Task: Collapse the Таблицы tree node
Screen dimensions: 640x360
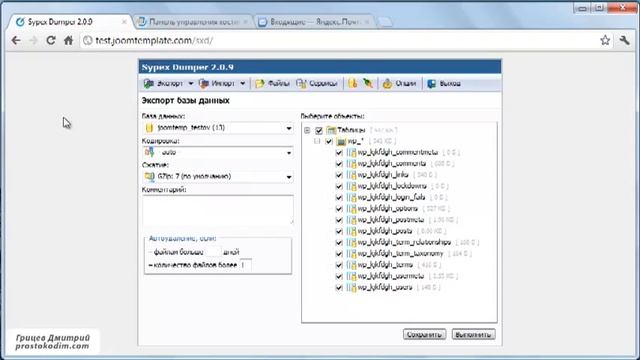Action: (307, 131)
